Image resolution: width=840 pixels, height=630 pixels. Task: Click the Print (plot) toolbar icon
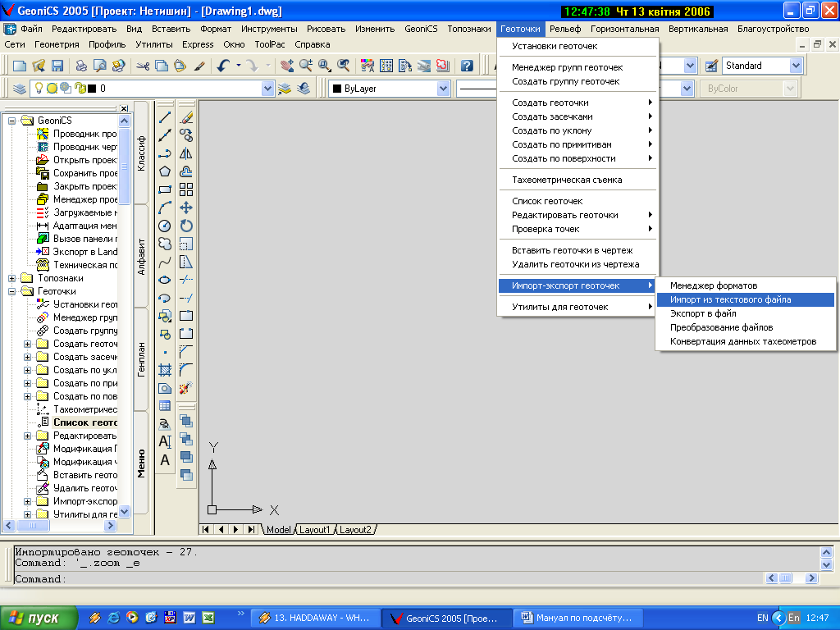click(x=81, y=66)
